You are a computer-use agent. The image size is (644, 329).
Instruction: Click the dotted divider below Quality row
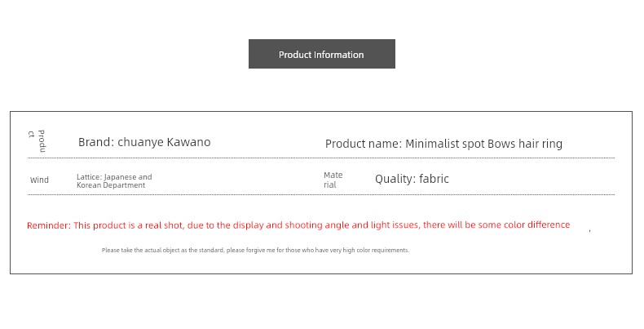pyautogui.click(x=321, y=194)
